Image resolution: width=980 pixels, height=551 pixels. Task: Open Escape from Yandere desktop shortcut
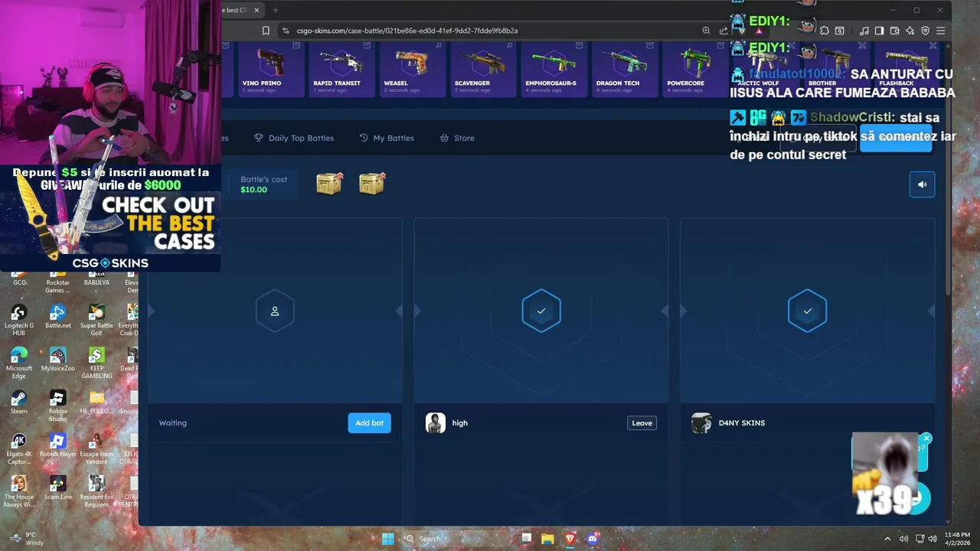click(x=96, y=449)
